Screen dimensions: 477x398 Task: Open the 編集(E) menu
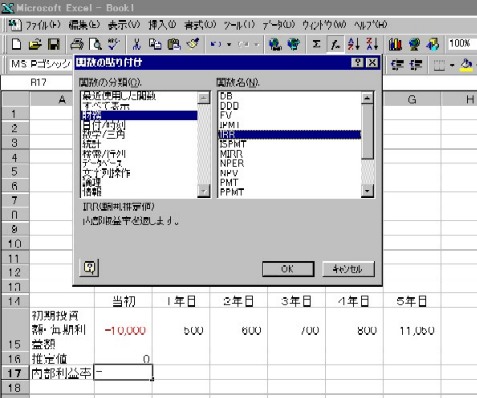coord(84,25)
